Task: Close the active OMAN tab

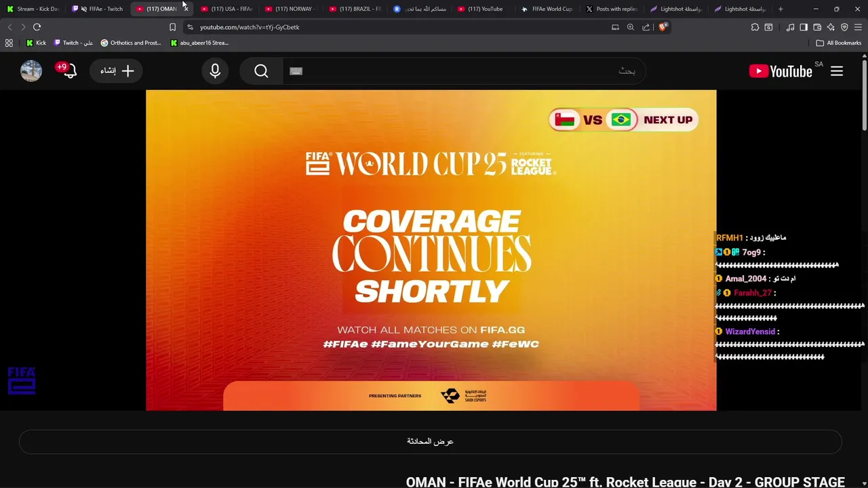Action: click(185, 9)
